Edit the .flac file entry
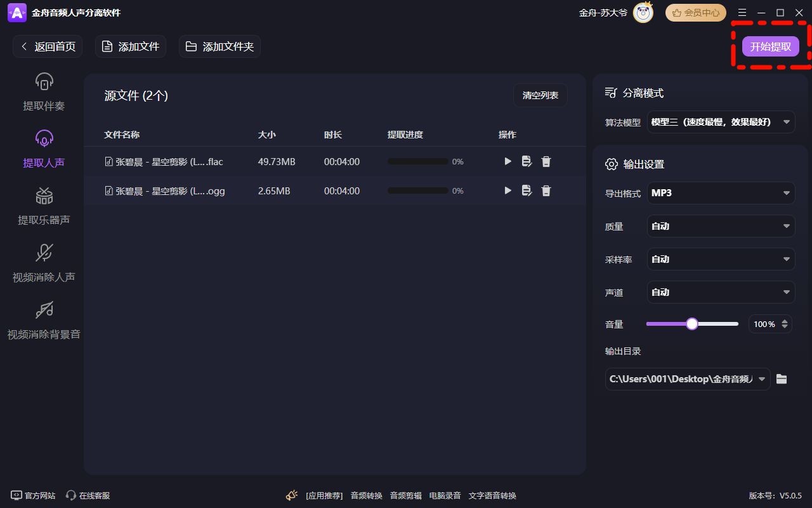Screen dimensions: 812x508 coord(527,161)
